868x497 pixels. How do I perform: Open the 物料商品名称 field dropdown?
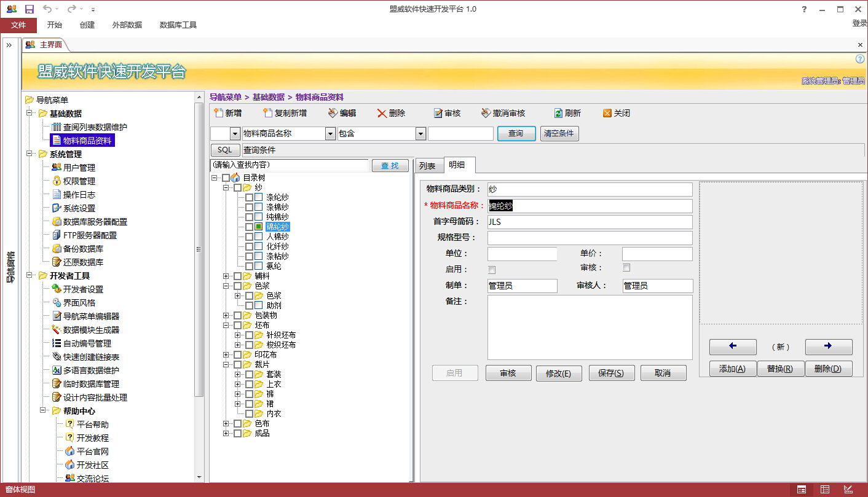[x=330, y=133]
